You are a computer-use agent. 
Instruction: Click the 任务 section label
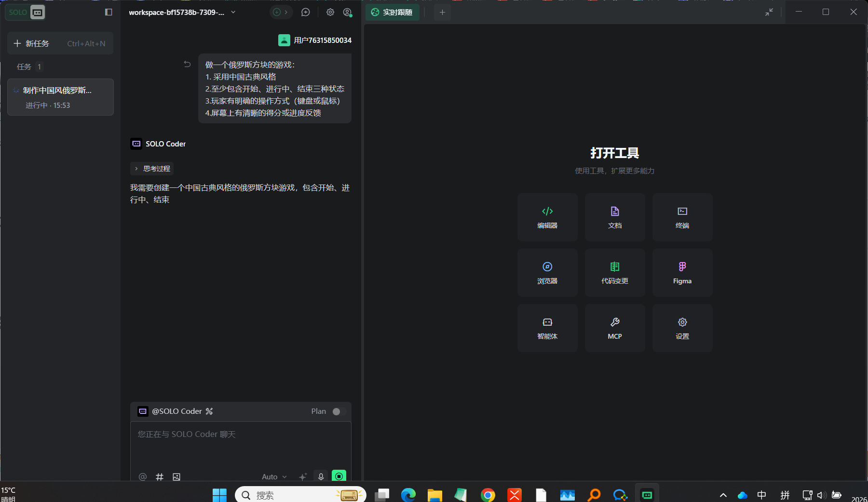(x=24, y=66)
